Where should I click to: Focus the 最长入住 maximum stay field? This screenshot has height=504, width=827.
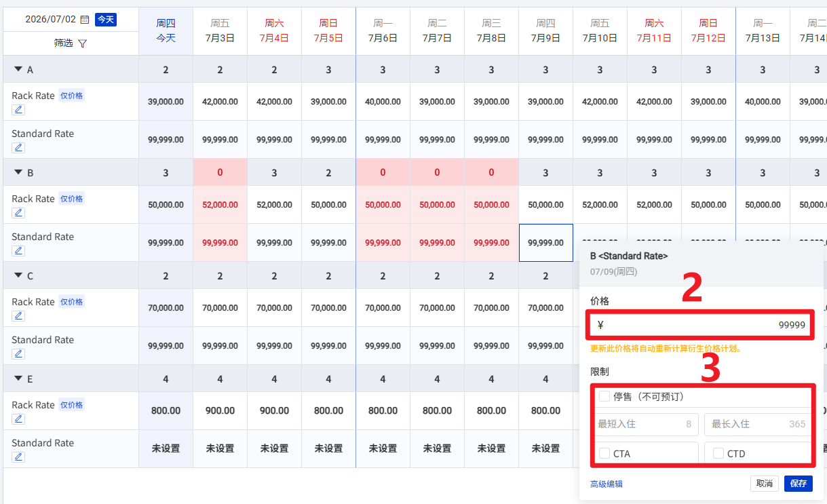coord(758,424)
